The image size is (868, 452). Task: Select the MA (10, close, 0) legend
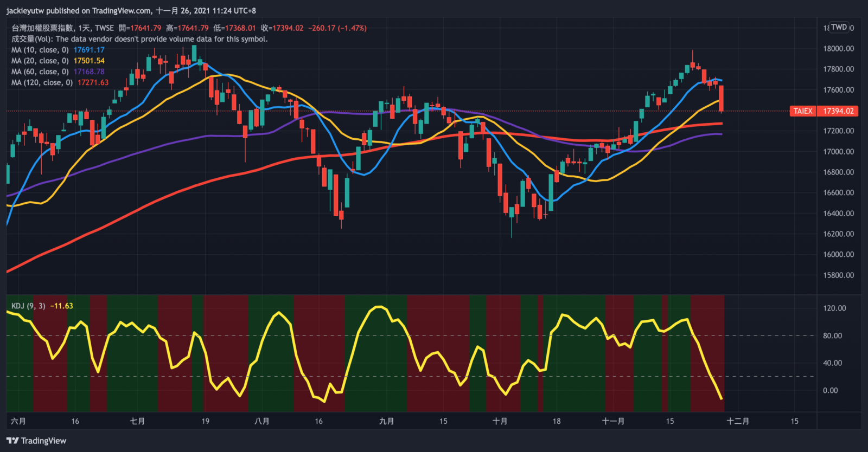pos(40,50)
